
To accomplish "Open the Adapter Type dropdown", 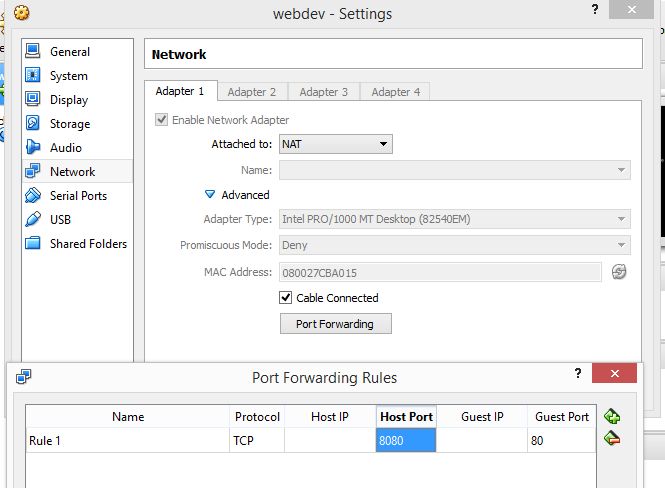I will (x=455, y=219).
